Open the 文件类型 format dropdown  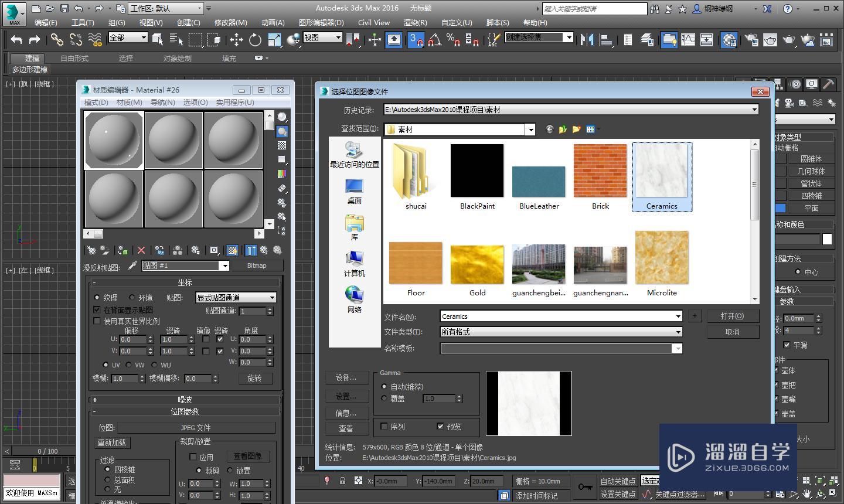[678, 332]
